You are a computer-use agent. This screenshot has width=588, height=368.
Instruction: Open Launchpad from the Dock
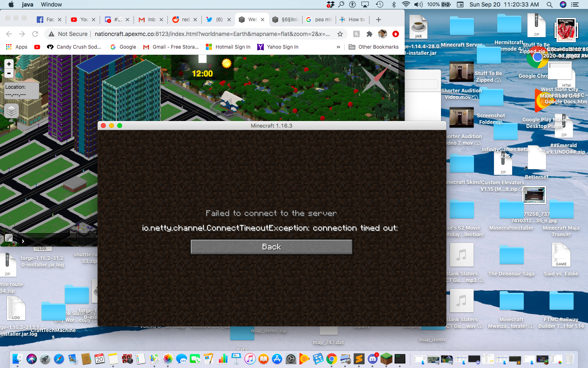click(x=45, y=359)
